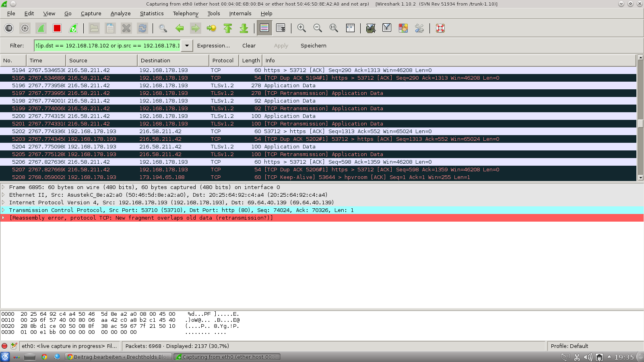Toggle auto scroll in live capture
This screenshot has height=362, width=644.
tap(281, 28)
